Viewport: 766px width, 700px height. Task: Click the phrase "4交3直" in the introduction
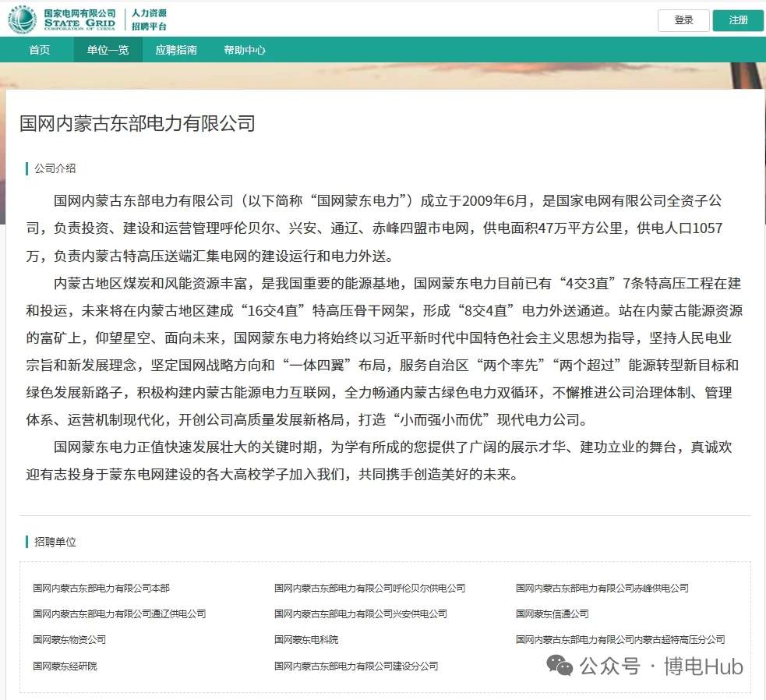588,284
